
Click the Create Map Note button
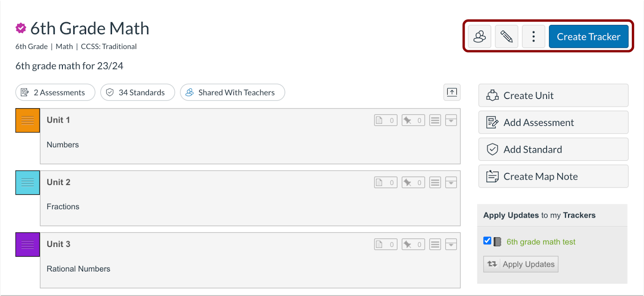click(x=553, y=176)
